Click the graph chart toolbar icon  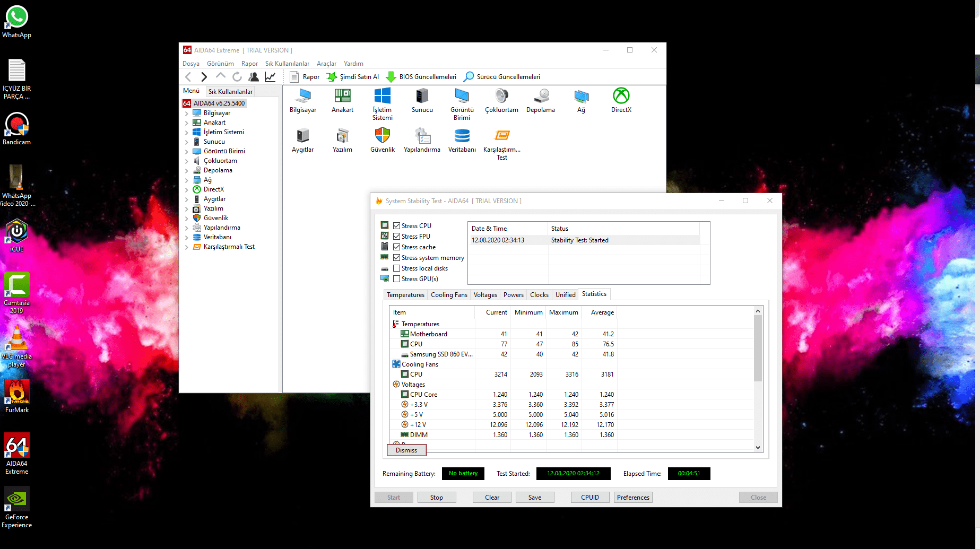click(270, 77)
